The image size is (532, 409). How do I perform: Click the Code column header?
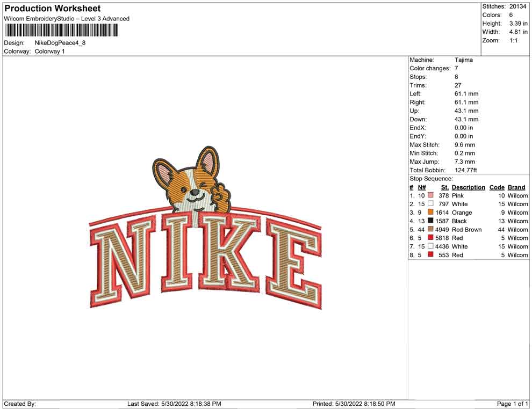click(x=497, y=187)
